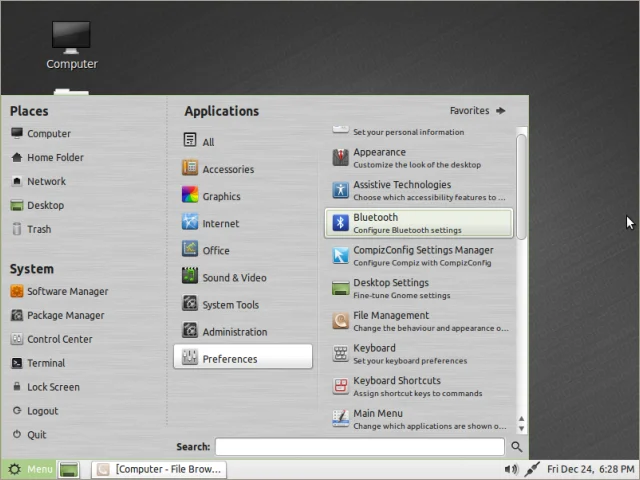Viewport: 640px width, 480px height.
Task: Click the date and time clock
Action: pyautogui.click(x=591, y=469)
